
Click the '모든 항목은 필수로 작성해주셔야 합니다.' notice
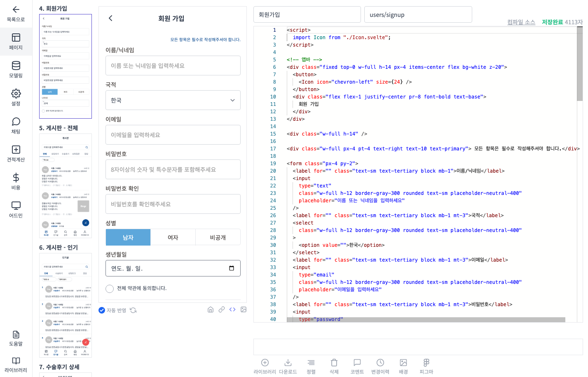205,40
